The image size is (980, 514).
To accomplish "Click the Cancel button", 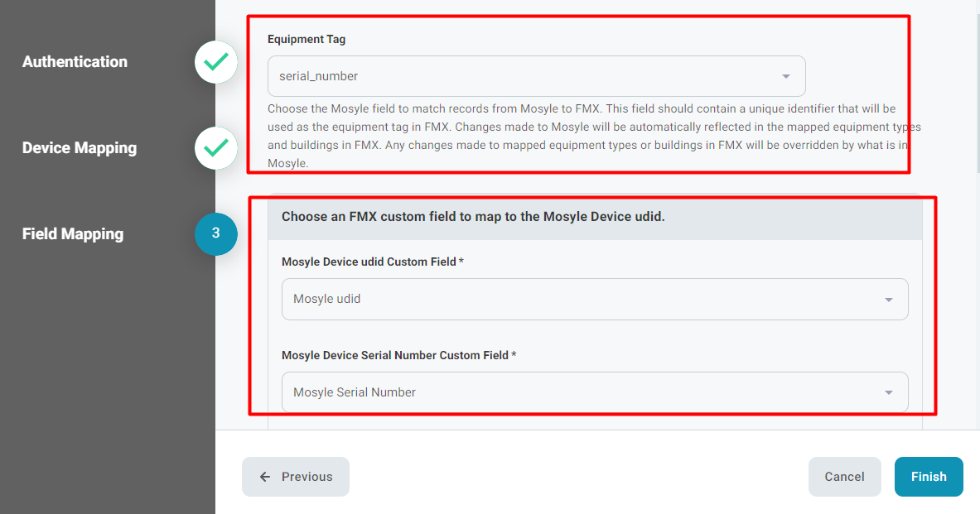I will (x=844, y=477).
